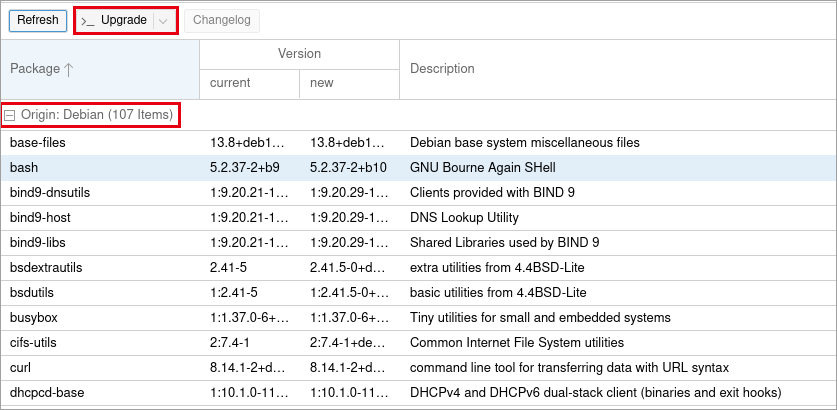Image resolution: width=837 pixels, height=410 pixels.
Task: Click bsdutils new version 1:2.41.5-0+…
Action: click(x=349, y=293)
